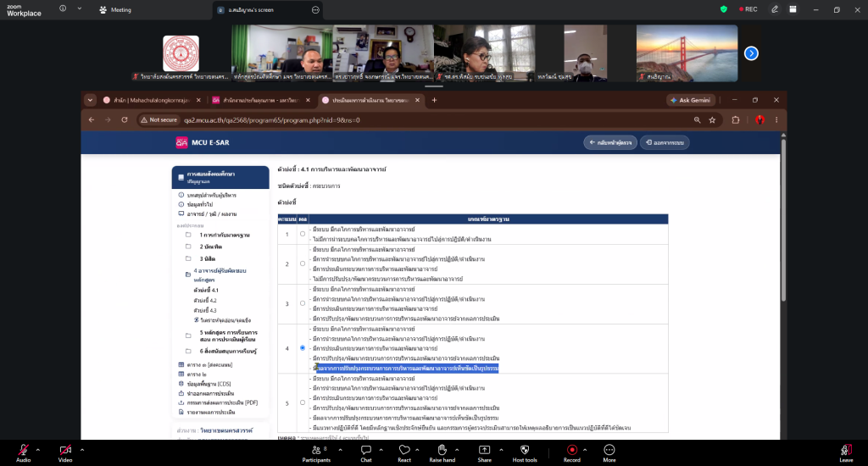Open the Chrome three-dot menu
This screenshot has height=466, width=868.
[776, 120]
